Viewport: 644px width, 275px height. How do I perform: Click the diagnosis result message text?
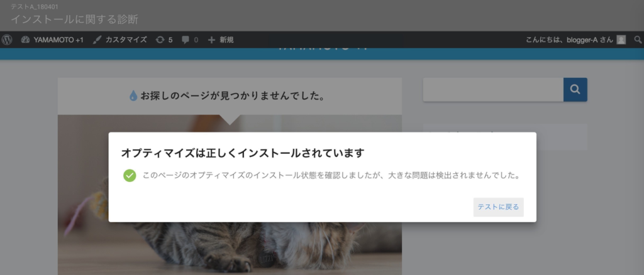pyautogui.click(x=331, y=175)
